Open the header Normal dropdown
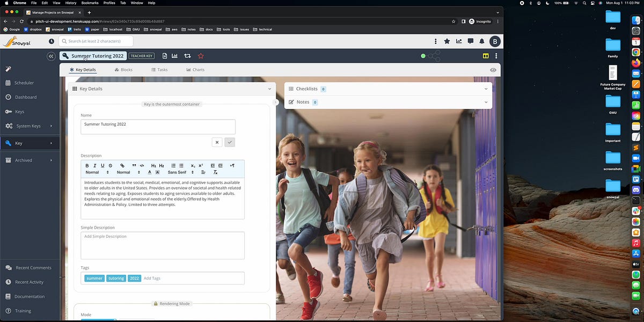 129,172
